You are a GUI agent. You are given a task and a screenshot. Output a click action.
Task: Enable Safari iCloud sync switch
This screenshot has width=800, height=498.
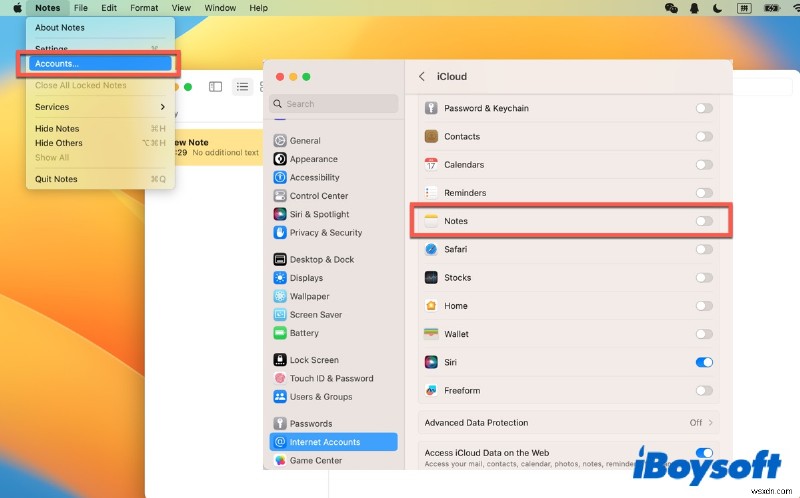(x=704, y=249)
